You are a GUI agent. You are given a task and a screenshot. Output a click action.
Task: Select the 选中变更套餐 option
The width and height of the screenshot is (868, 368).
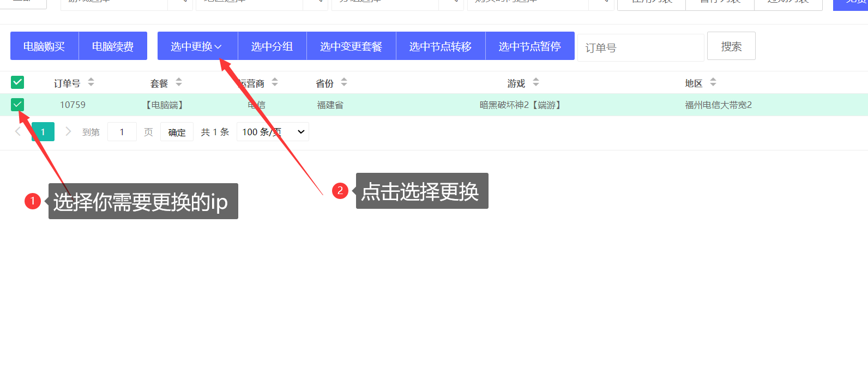[351, 46]
